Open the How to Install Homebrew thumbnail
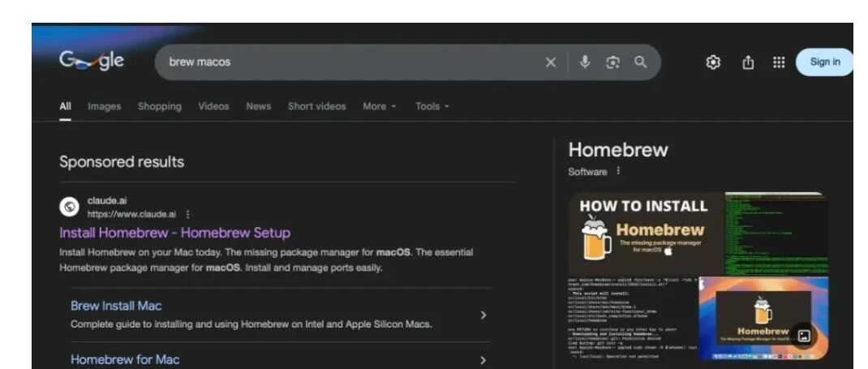Image resolution: width=868 pixels, height=369 pixels. (x=646, y=234)
